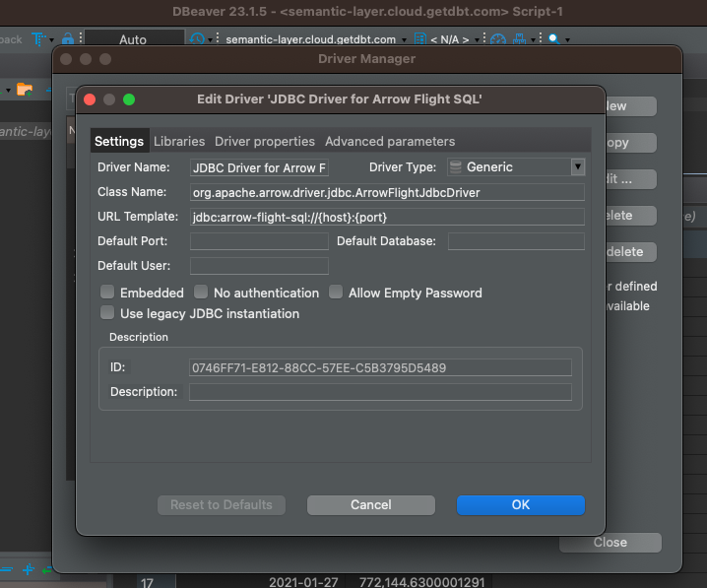Open the Libraries tab

point(179,141)
